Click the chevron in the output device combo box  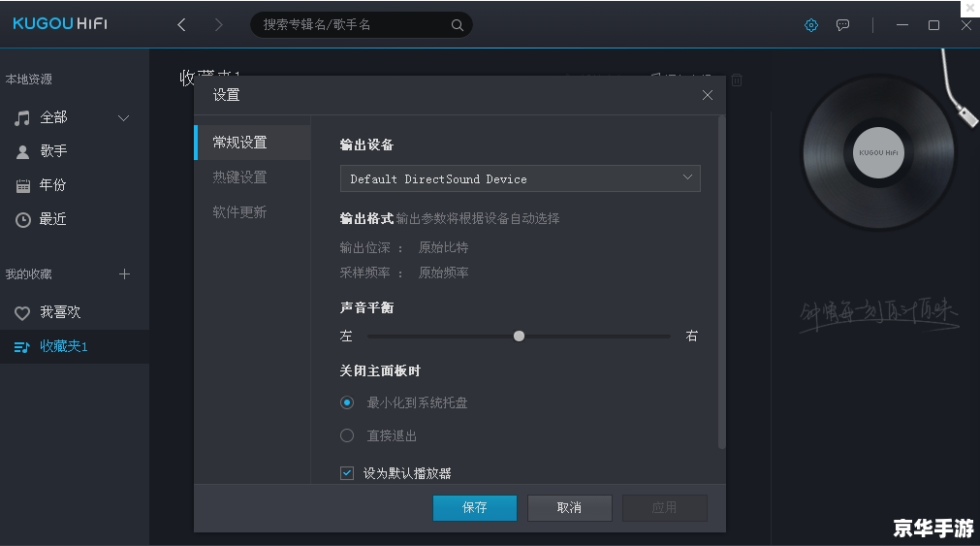(687, 177)
